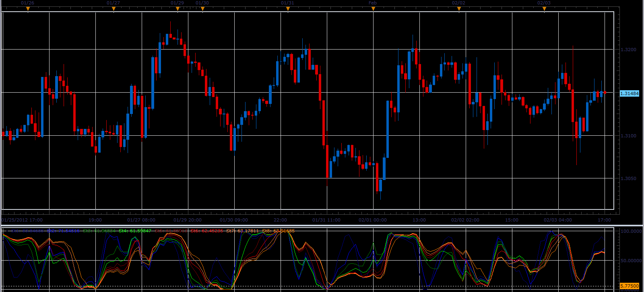
Task: Click the 1.3100 price axis label
Action: pyautogui.click(x=629, y=136)
